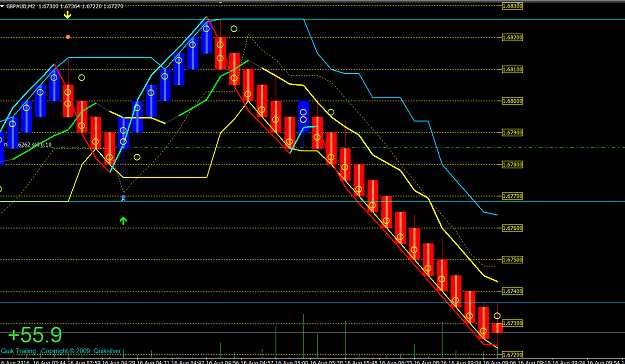
Task: Click the Quik Trailing Copyright 2009 Quiksilver label
Action: [x=61, y=351]
